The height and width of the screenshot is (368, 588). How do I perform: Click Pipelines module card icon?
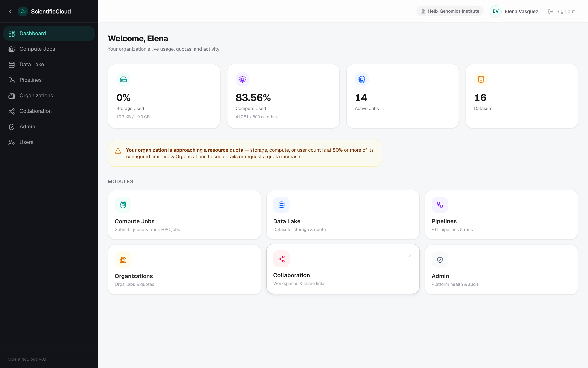[x=440, y=205]
